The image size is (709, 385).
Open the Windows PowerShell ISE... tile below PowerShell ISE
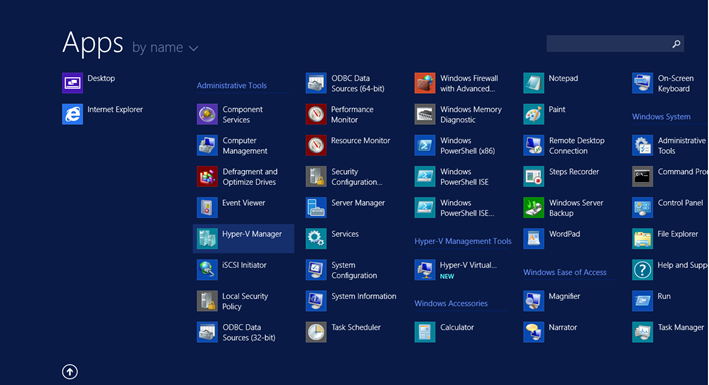tap(455, 208)
